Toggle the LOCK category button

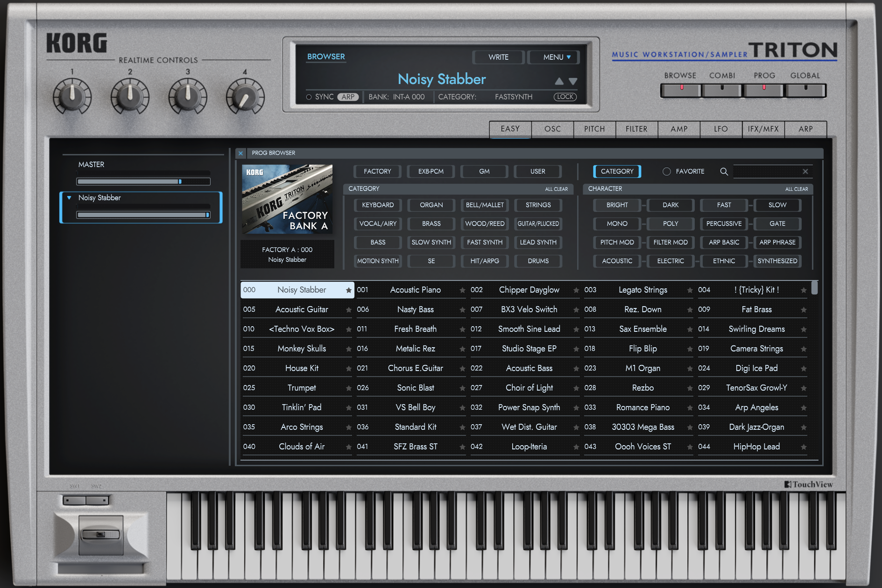click(x=565, y=97)
